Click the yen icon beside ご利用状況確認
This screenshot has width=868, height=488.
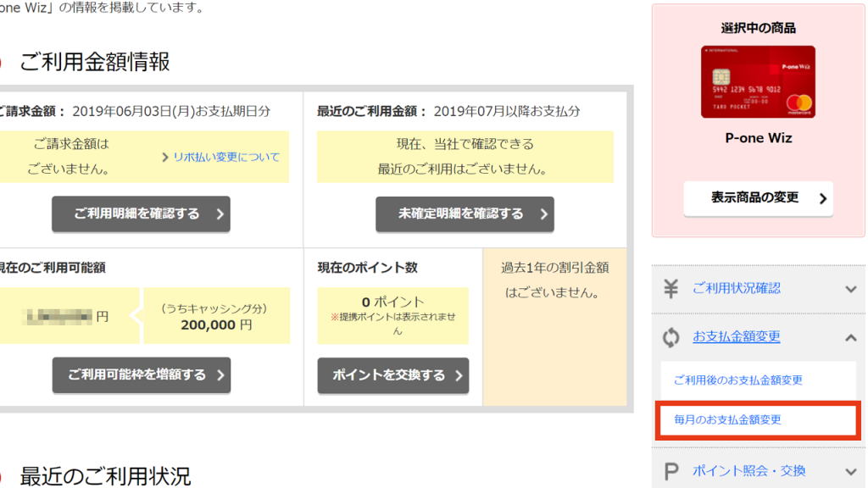point(671,288)
